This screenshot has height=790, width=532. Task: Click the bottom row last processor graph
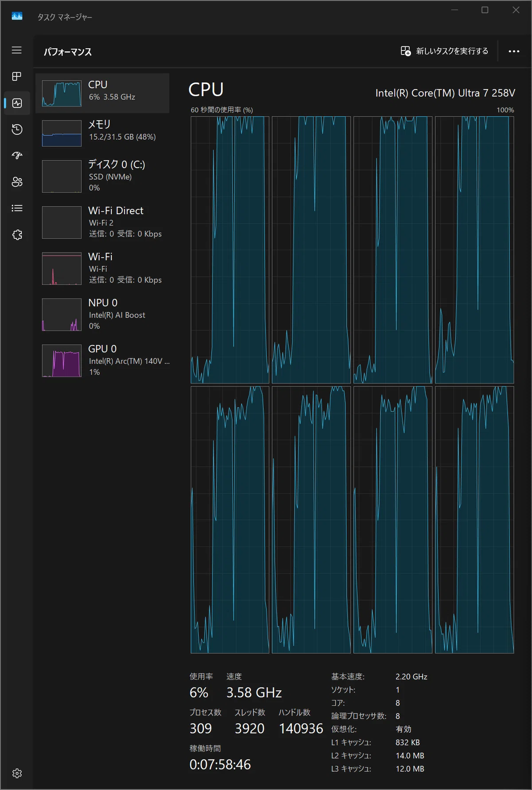474,520
